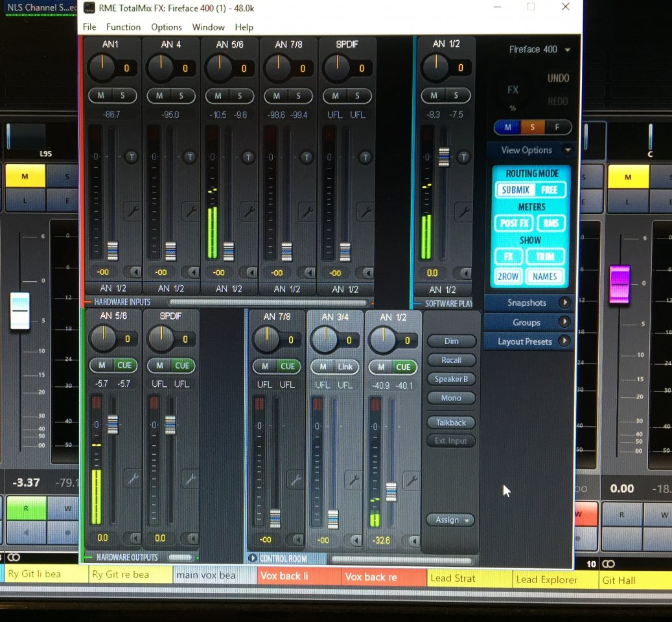Toggle POST FX meters option
This screenshot has height=622, width=672.
515,223
